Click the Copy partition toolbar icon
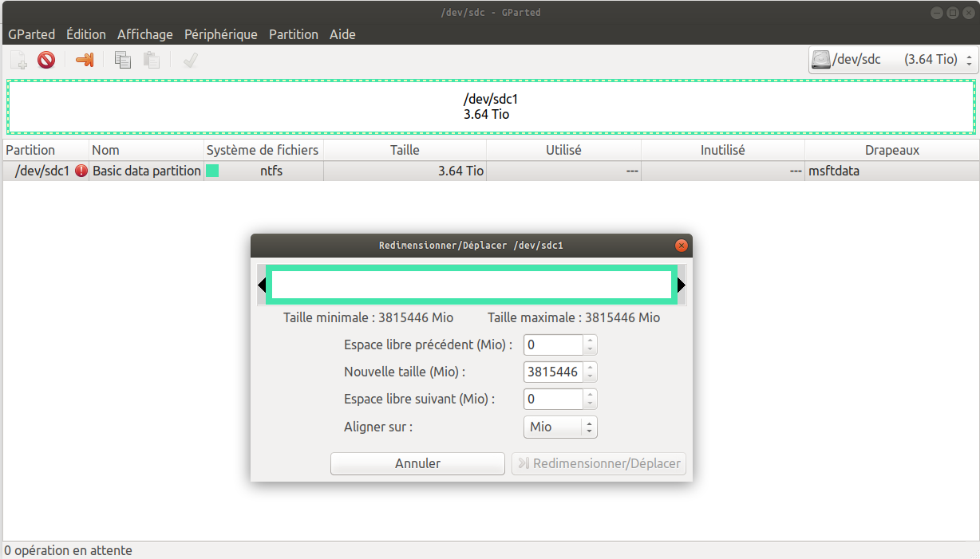 (122, 60)
